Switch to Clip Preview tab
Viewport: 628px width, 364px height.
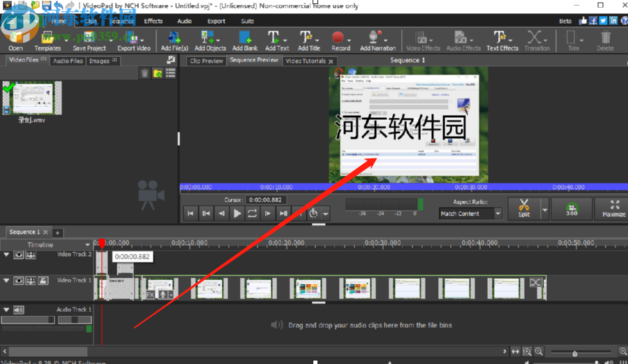pos(207,61)
